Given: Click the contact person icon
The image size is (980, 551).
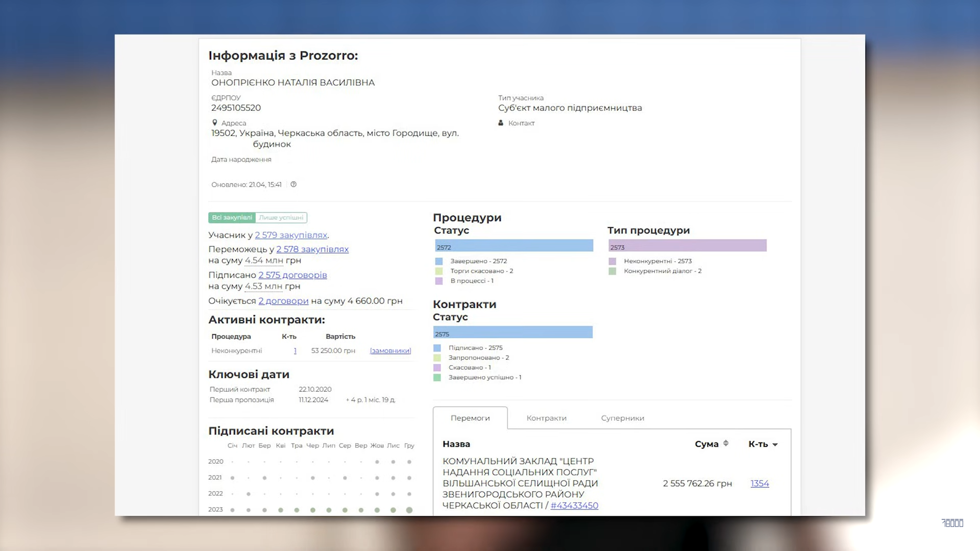Looking at the screenshot, I should click(501, 123).
